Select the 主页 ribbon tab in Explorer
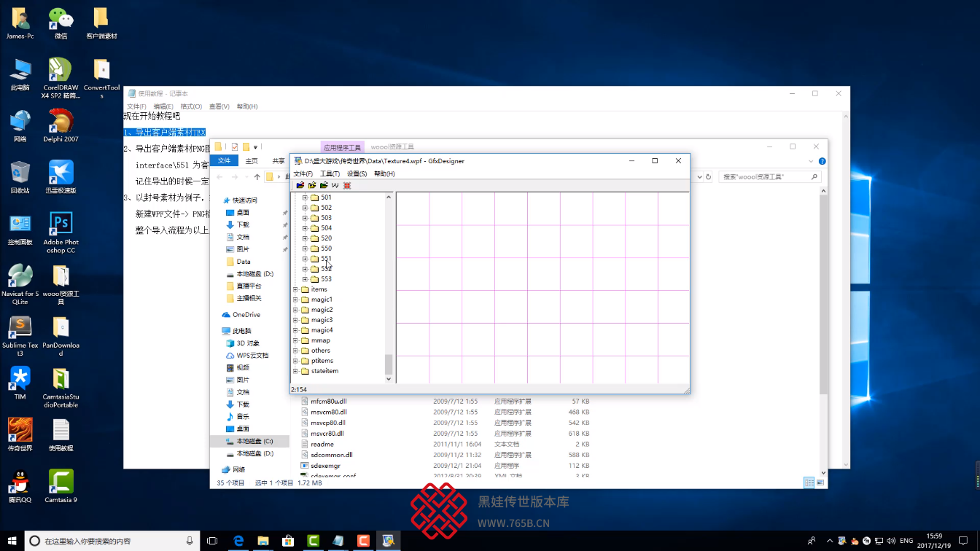980x551 pixels. (x=252, y=161)
